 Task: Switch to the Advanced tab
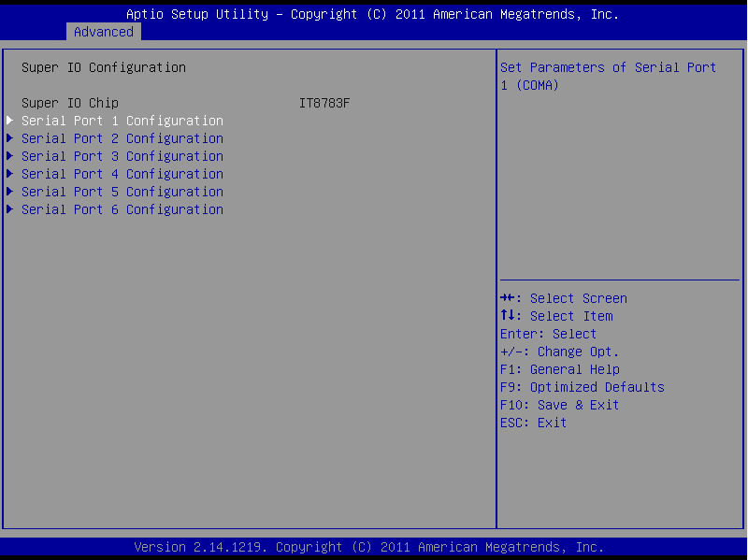point(103,32)
